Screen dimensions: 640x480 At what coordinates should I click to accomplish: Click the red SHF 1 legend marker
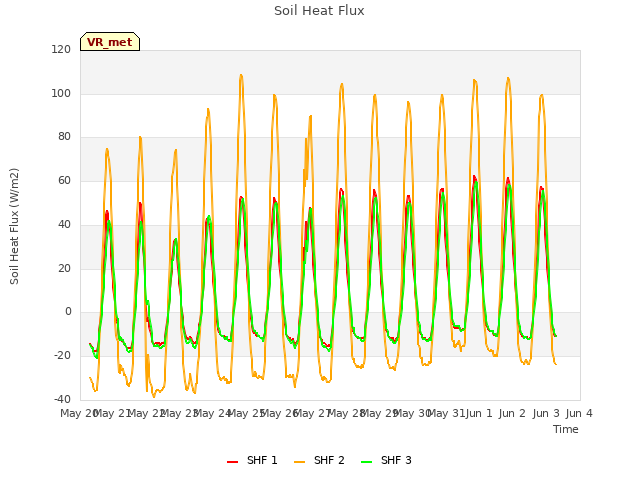tap(232, 461)
